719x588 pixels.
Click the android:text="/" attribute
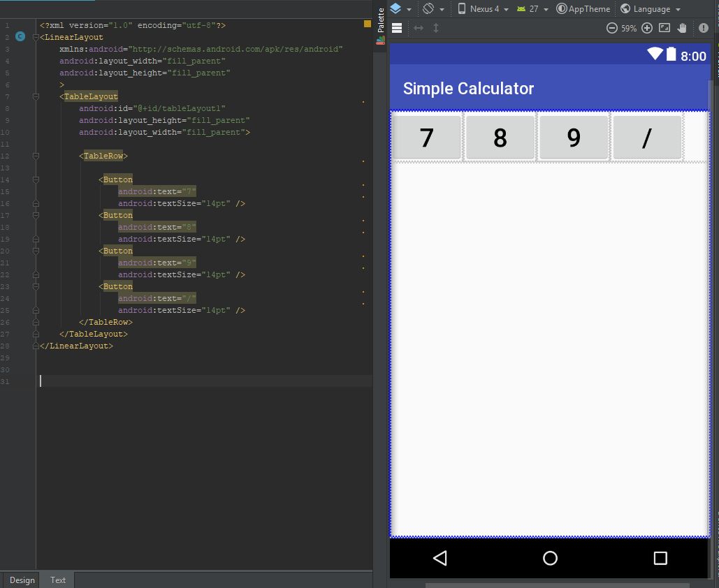[x=157, y=298]
